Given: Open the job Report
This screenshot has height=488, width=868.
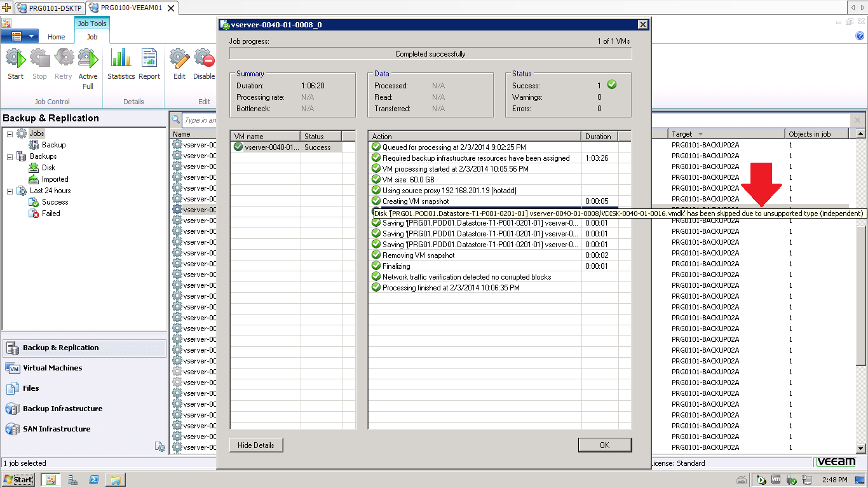Looking at the screenshot, I should [x=149, y=65].
